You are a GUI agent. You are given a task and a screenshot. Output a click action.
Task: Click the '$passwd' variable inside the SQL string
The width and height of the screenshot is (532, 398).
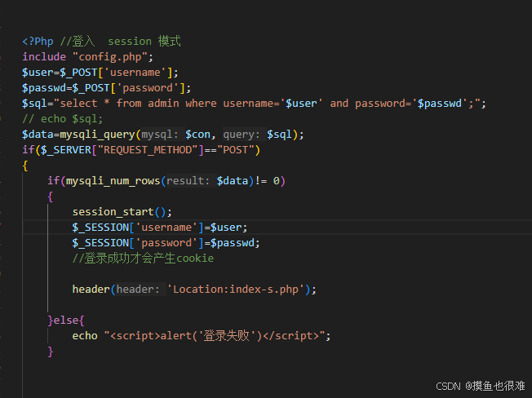tap(439, 103)
